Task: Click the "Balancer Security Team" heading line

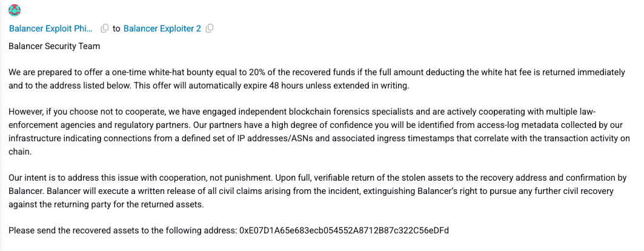Action: [x=55, y=45]
